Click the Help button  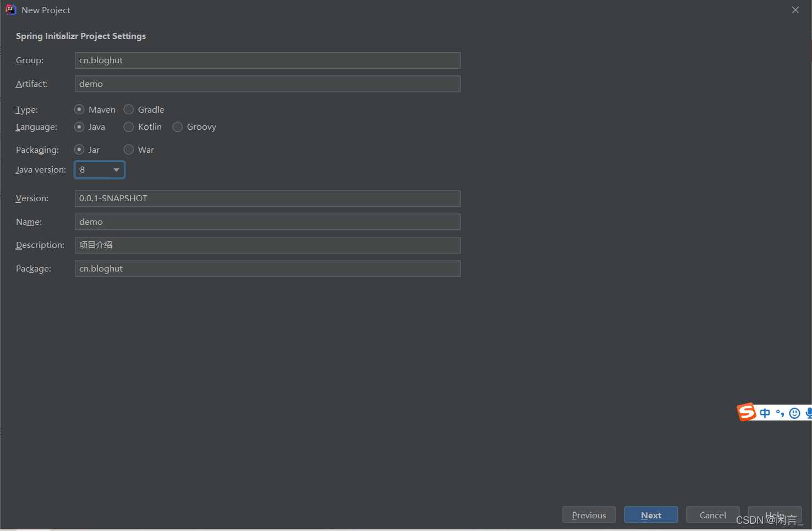coord(775,515)
